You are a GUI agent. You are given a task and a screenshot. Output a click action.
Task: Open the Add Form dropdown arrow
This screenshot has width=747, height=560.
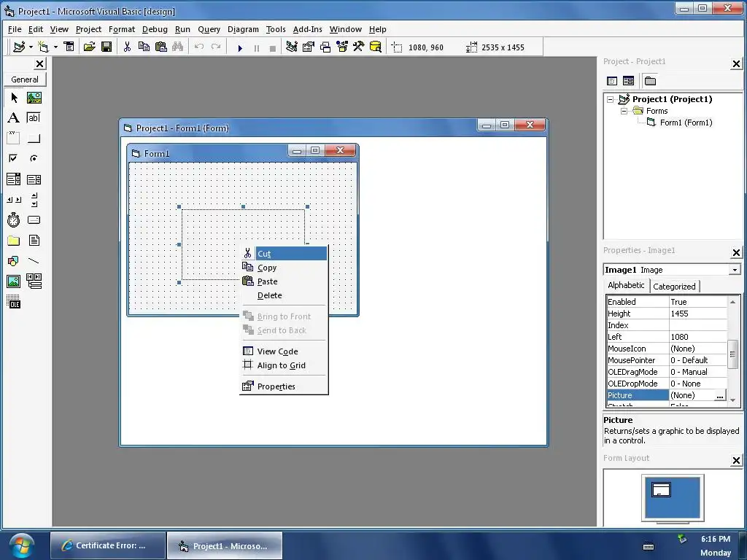[x=55, y=47]
